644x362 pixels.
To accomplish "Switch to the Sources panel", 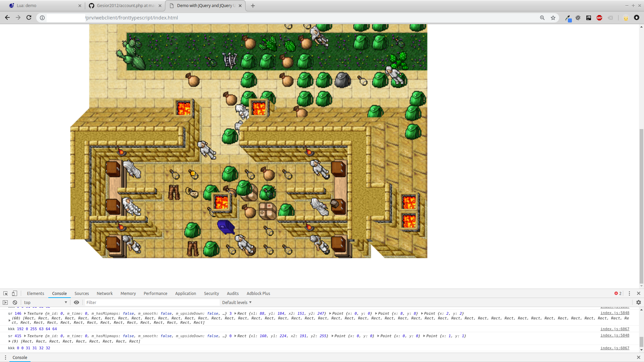I will 82,293.
